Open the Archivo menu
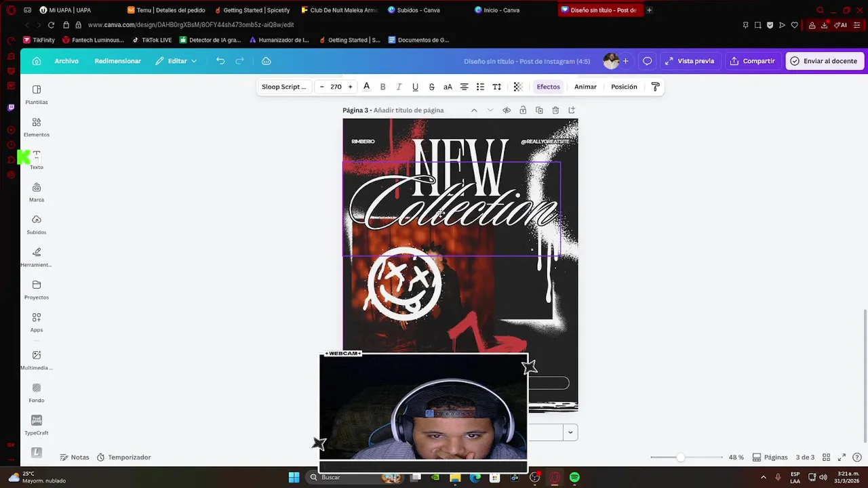 point(66,61)
